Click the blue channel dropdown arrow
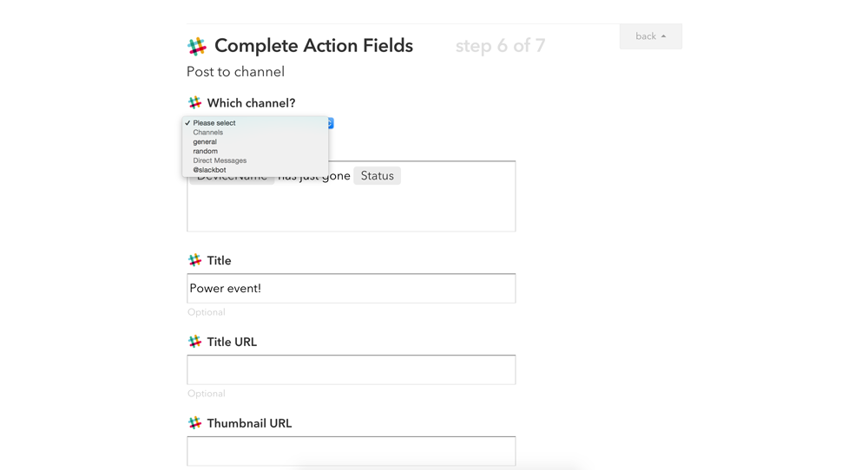This screenshot has width=868, height=470. coord(330,123)
